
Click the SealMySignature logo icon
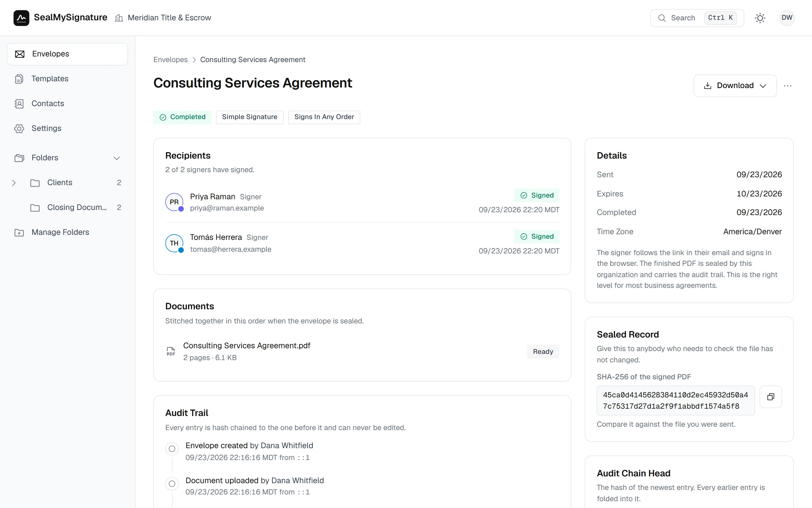point(21,18)
